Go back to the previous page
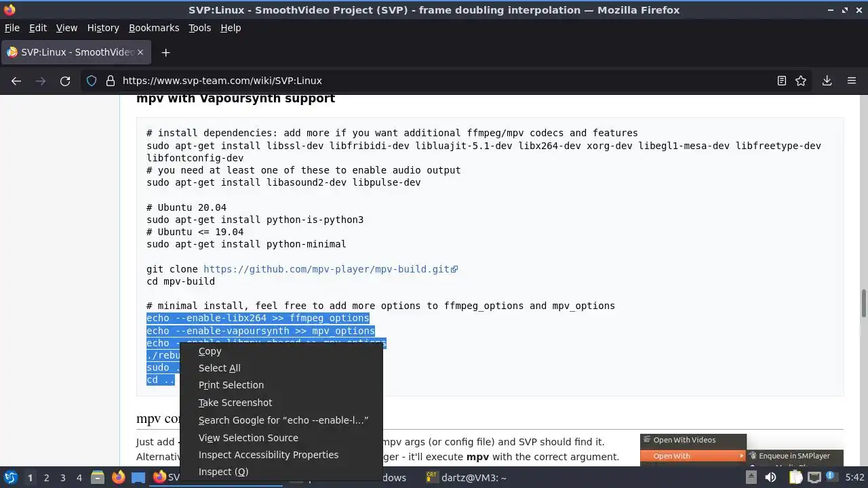 [16, 81]
